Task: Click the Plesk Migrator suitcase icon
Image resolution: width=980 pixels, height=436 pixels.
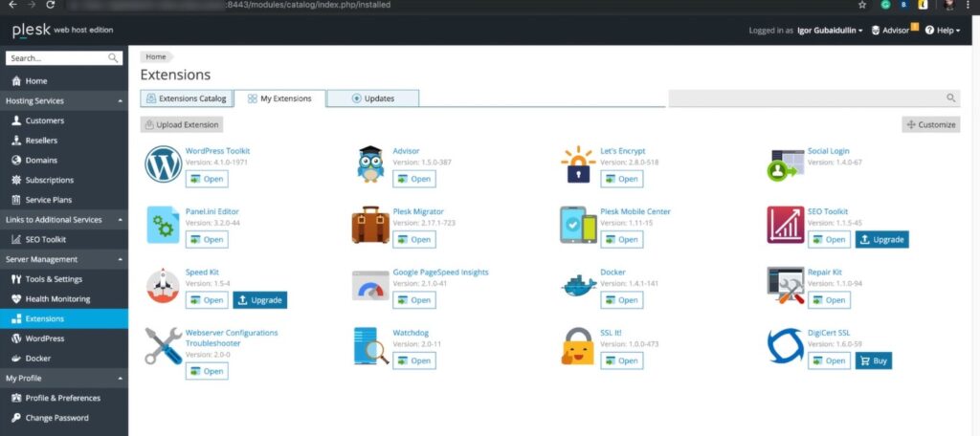Action: tap(370, 225)
